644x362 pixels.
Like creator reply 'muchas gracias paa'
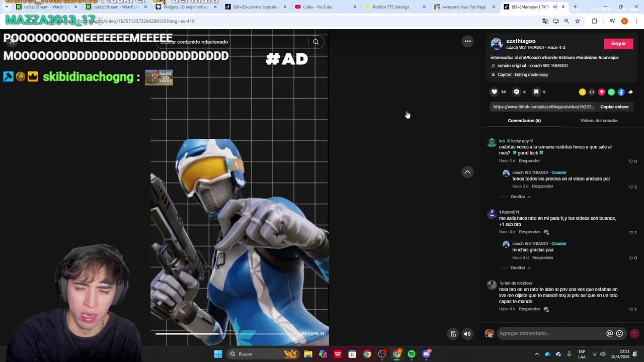[631, 258]
